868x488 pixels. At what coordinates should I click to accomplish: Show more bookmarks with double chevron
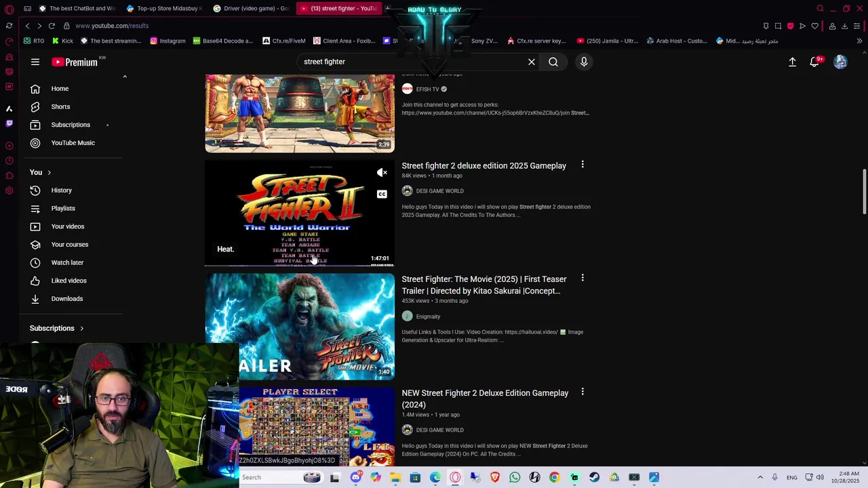[x=859, y=41]
